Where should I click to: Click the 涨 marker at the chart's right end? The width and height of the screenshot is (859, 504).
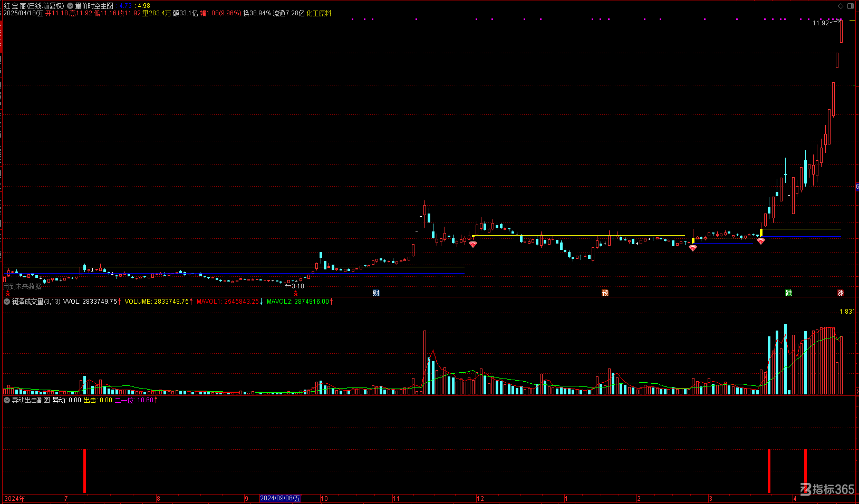[841, 293]
